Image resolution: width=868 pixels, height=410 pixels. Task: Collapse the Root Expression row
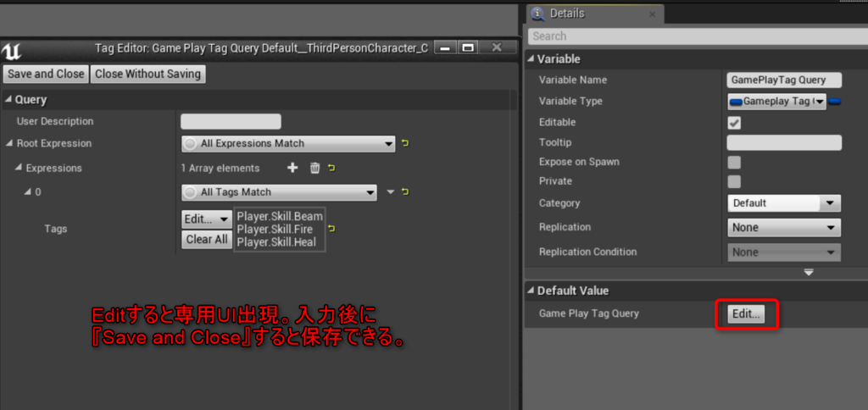tap(8, 143)
